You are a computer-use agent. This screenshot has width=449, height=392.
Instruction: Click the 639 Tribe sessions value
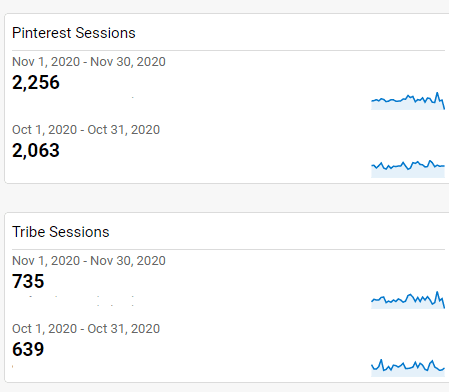(28, 349)
